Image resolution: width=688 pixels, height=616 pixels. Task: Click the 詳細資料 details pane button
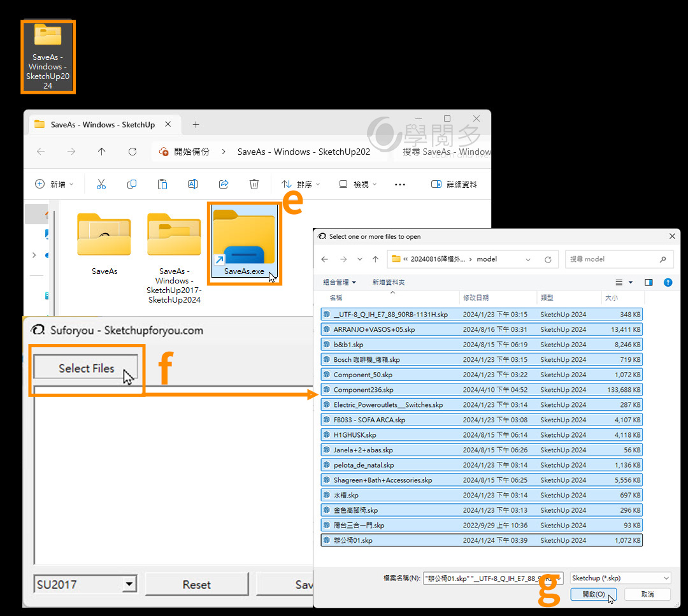[455, 184]
